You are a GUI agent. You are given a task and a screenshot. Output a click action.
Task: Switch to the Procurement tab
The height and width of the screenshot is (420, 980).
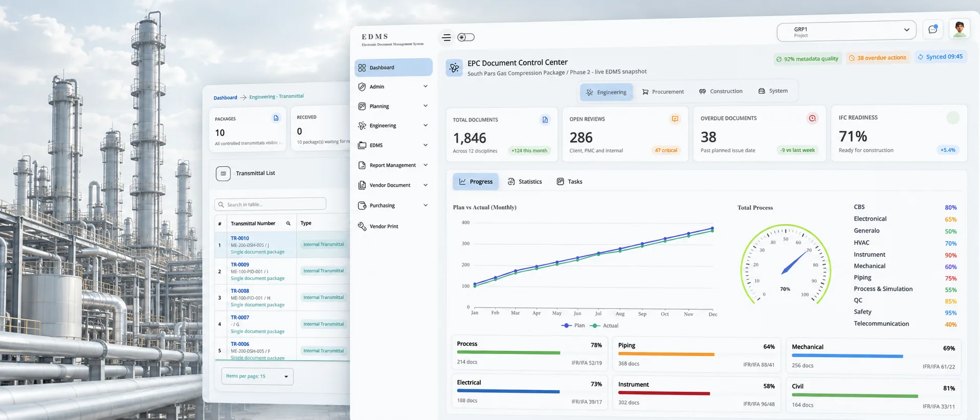tap(663, 92)
